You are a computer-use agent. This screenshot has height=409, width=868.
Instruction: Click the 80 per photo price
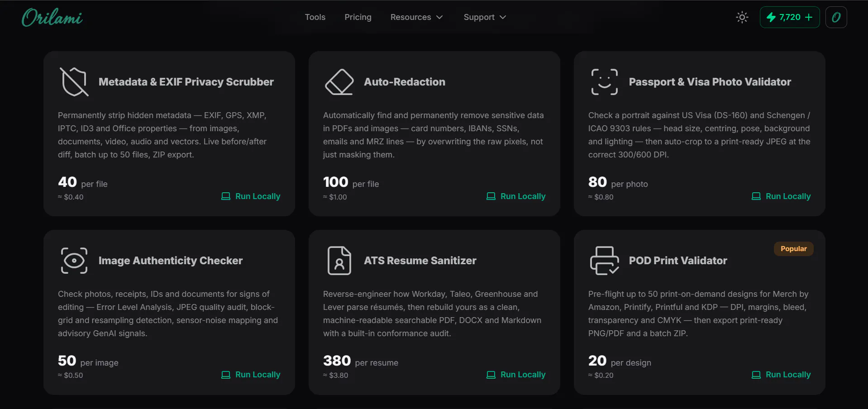click(618, 182)
